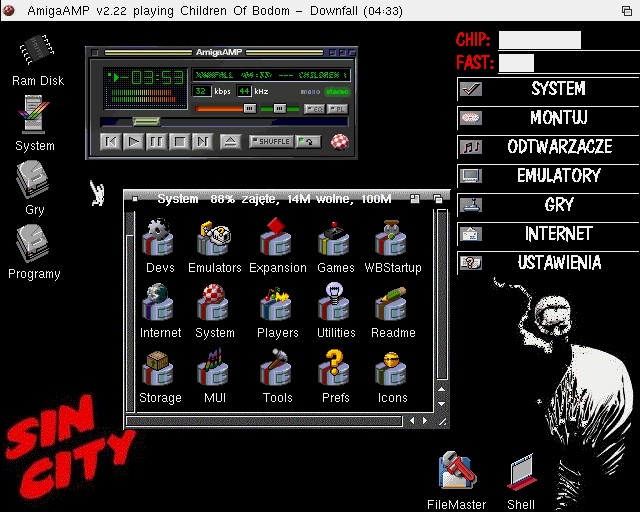Open the Icons drawer
Image resolution: width=640 pixels, height=512 pixels.
pyautogui.click(x=391, y=368)
